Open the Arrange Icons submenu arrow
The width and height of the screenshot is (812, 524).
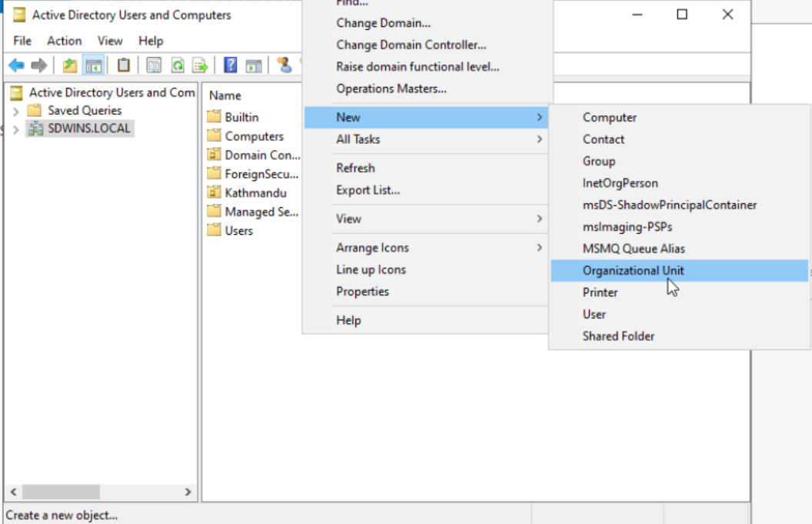(540, 248)
